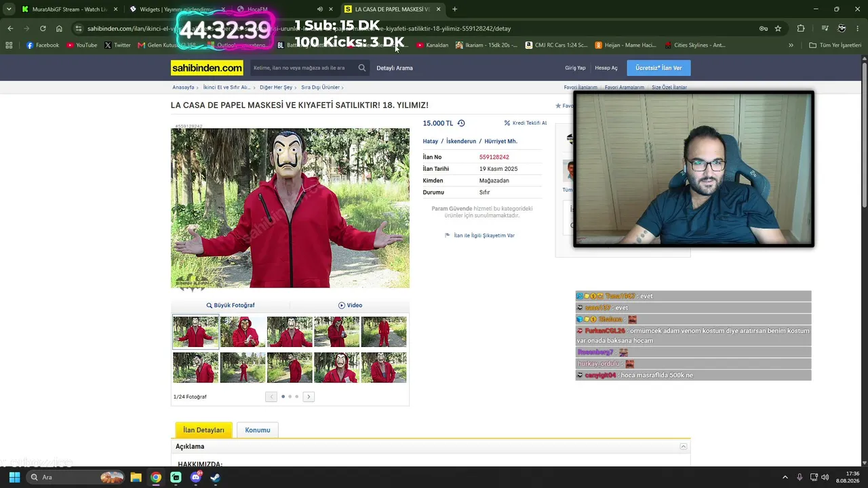Close the MuratAbiGF Stream tab

tap(116, 9)
